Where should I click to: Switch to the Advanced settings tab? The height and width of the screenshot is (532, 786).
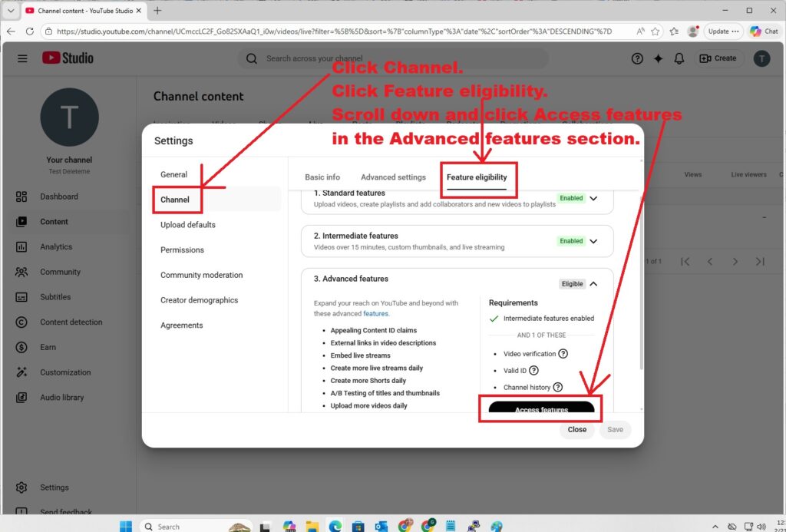393,177
